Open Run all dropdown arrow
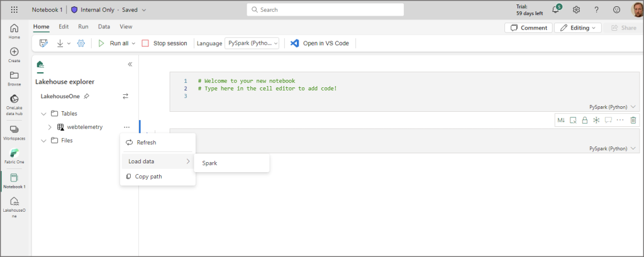 (133, 43)
